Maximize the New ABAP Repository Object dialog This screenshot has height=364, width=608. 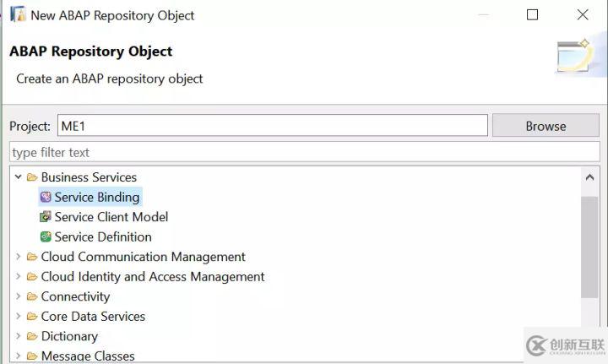coord(532,15)
